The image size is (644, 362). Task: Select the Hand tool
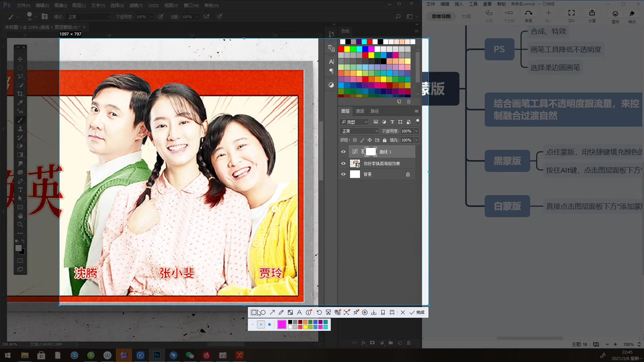[x=20, y=216]
